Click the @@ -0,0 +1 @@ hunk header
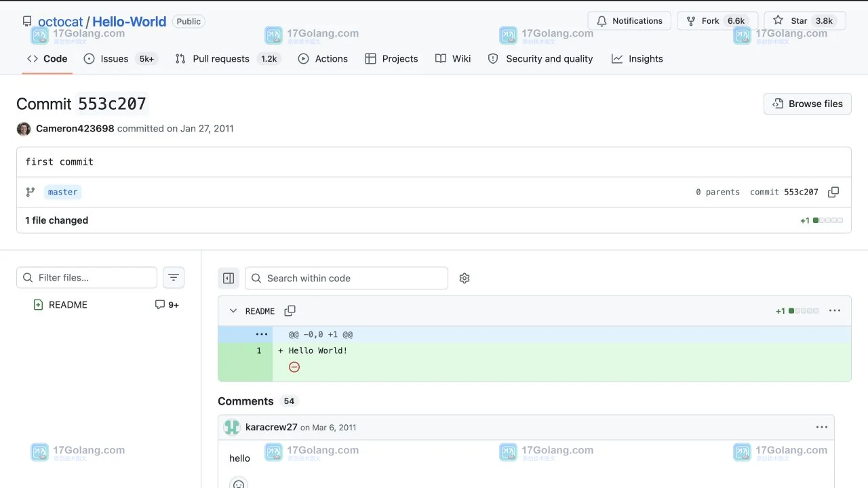Viewport: 868px width, 488px height. pos(321,335)
